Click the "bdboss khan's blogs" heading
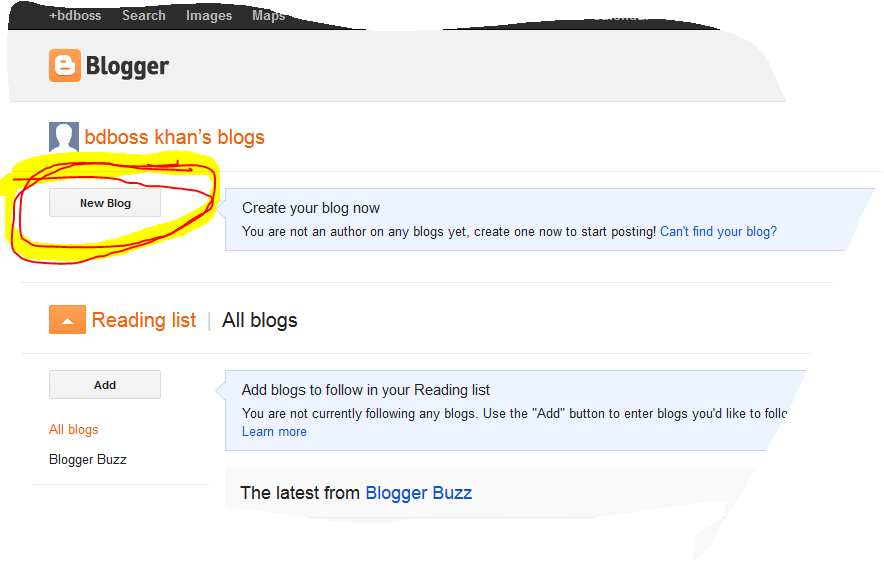Screen dimensions: 884x561 click(x=175, y=137)
